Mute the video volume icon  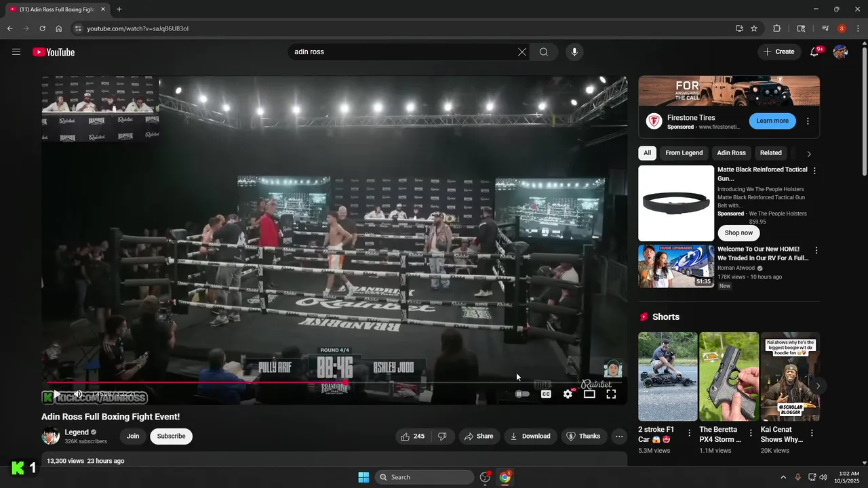78,394
